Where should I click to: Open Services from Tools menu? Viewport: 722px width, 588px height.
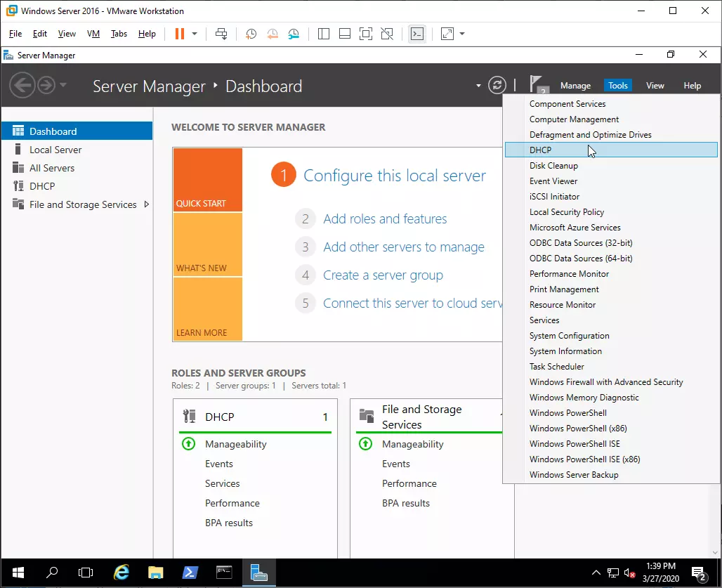click(611, 320)
